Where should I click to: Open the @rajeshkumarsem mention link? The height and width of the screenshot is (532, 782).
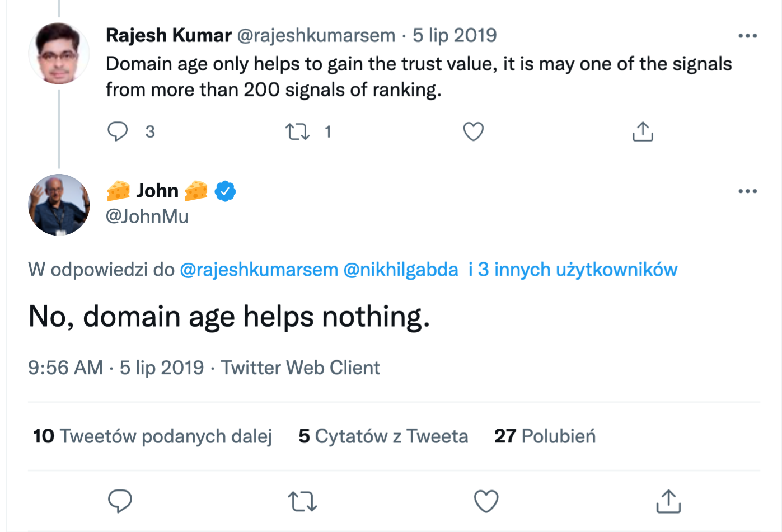(x=259, y=270)
